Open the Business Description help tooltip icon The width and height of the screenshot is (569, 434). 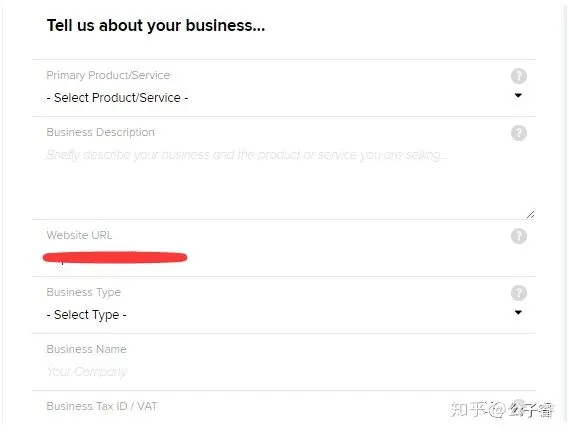click(x=519, y=133)
